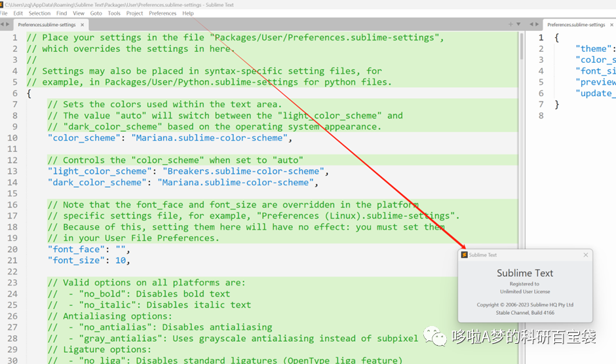Image resolution: width=616 pixels, height=364 pixels.
Task: Open the Tools menu
Action: click(114, 13)
